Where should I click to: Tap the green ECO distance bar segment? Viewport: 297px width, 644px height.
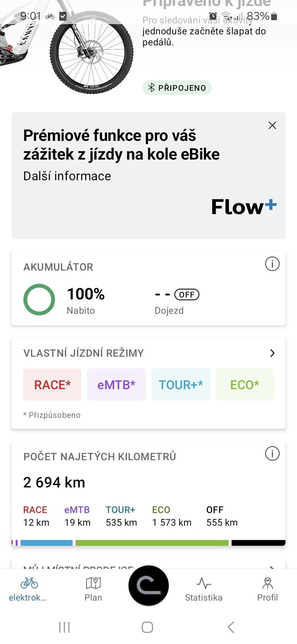coord(152,543)
